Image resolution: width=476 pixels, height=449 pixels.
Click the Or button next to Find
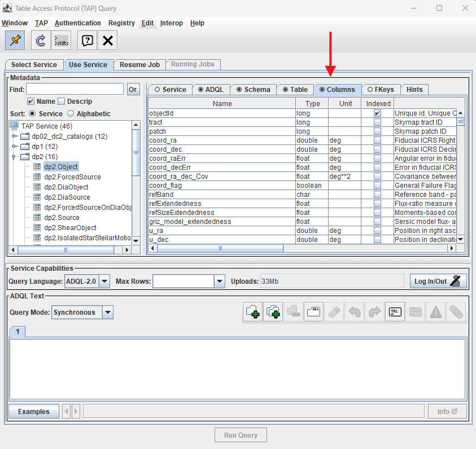(x=133, y=90)
